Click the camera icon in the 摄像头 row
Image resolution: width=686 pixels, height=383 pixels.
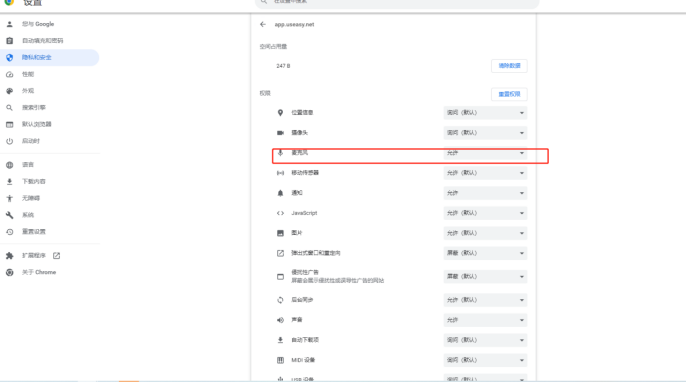(280, 133)
